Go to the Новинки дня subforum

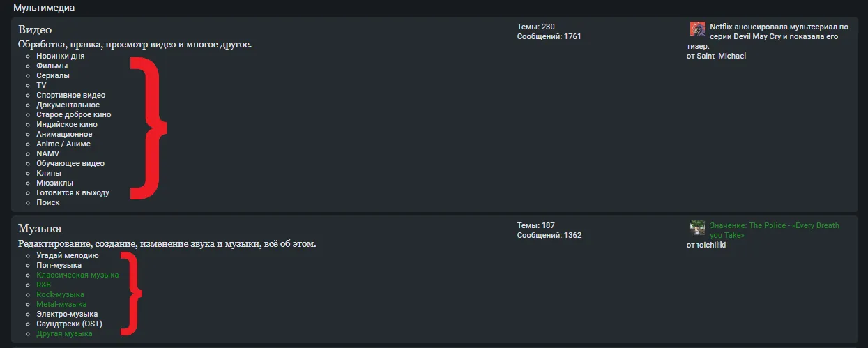pyautogui.click(x=61, y=56)
